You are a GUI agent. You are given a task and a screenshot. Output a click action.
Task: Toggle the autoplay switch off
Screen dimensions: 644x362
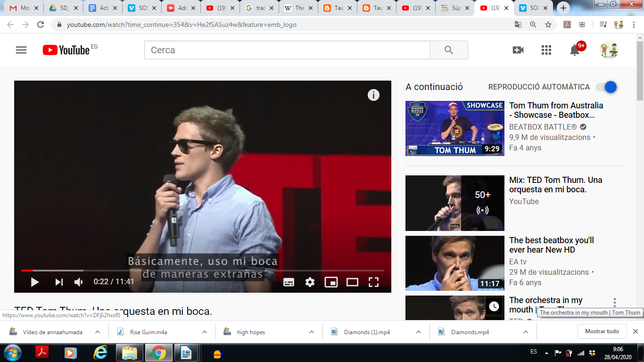pos(606,87)
